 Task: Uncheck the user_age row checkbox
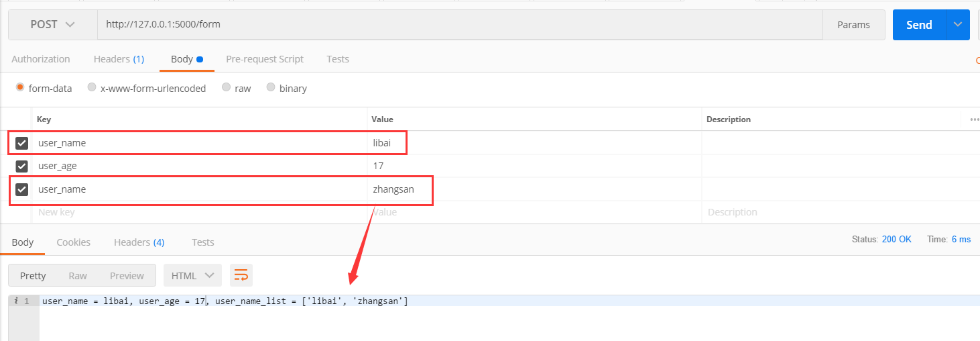pyautogui.click(x=21, y=166)
